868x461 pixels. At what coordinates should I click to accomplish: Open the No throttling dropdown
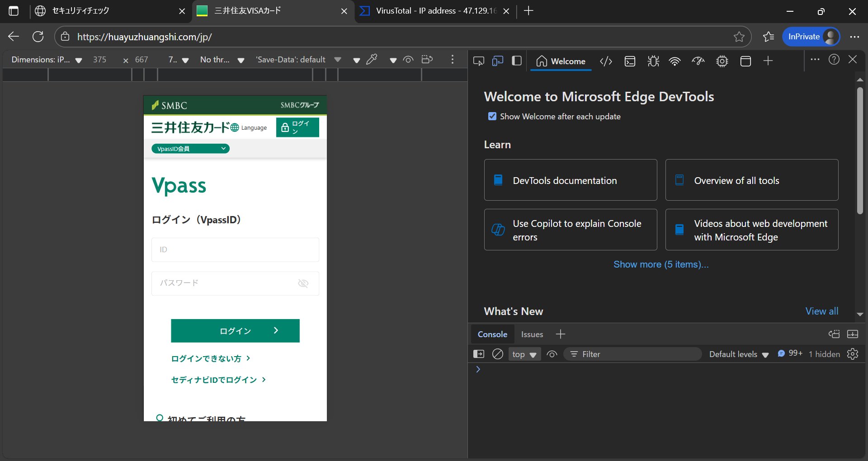222,60
